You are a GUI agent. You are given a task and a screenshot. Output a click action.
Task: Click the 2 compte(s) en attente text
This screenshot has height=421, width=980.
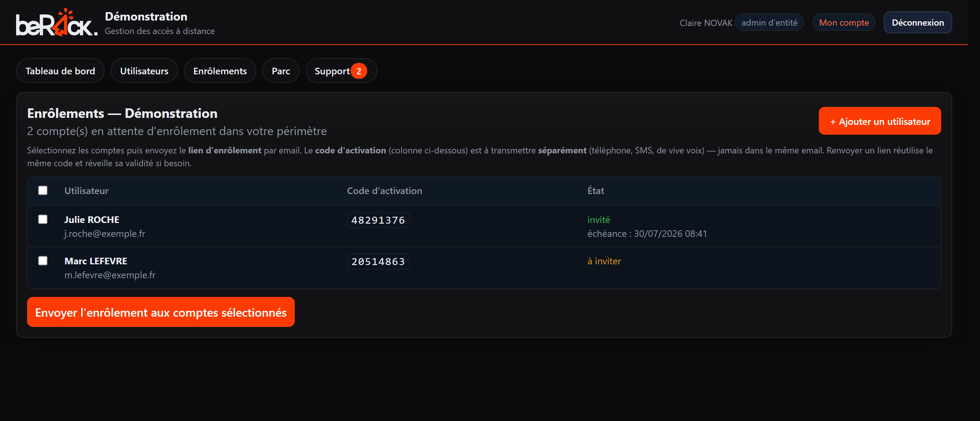[177, 131]
